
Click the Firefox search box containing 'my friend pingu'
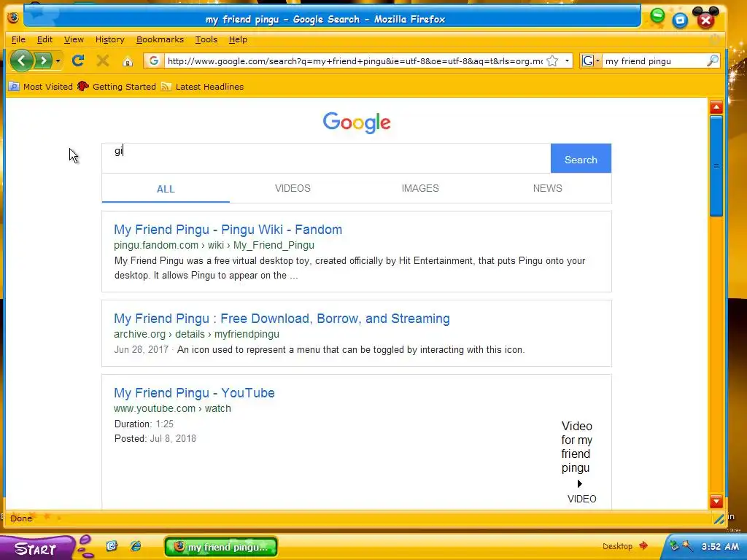tap(655, 61)
